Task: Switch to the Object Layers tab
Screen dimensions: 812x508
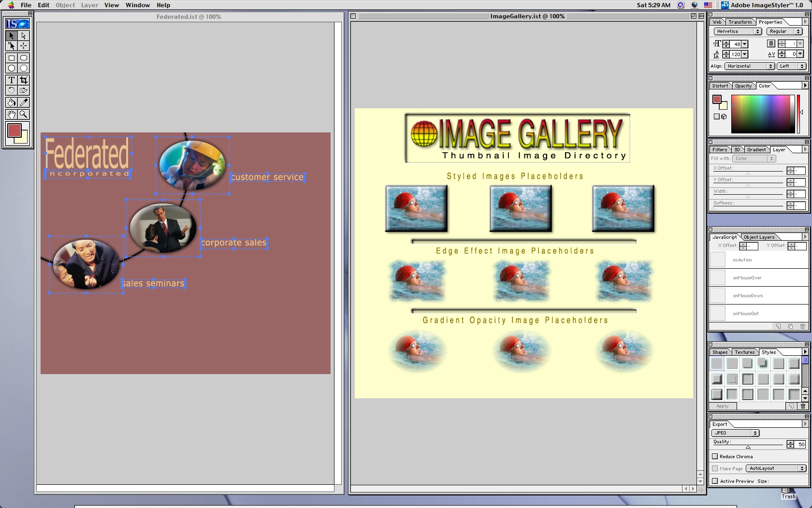Action: 759,237
